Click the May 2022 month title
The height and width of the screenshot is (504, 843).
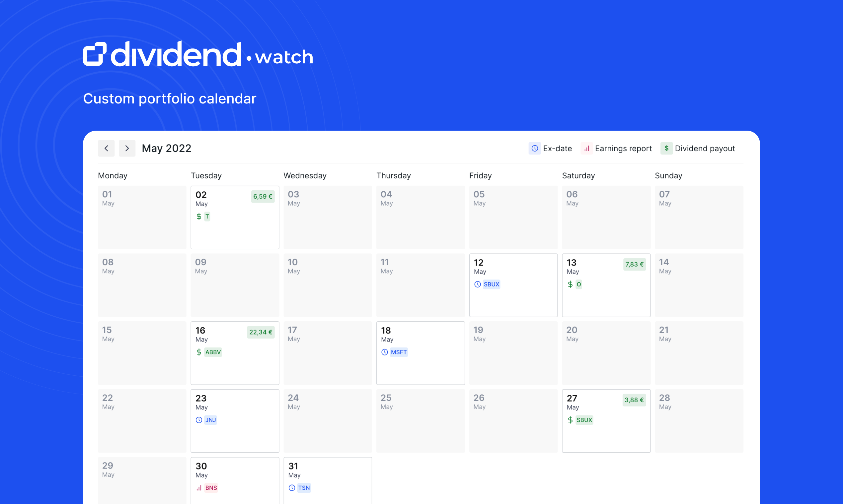coord(166,148)
